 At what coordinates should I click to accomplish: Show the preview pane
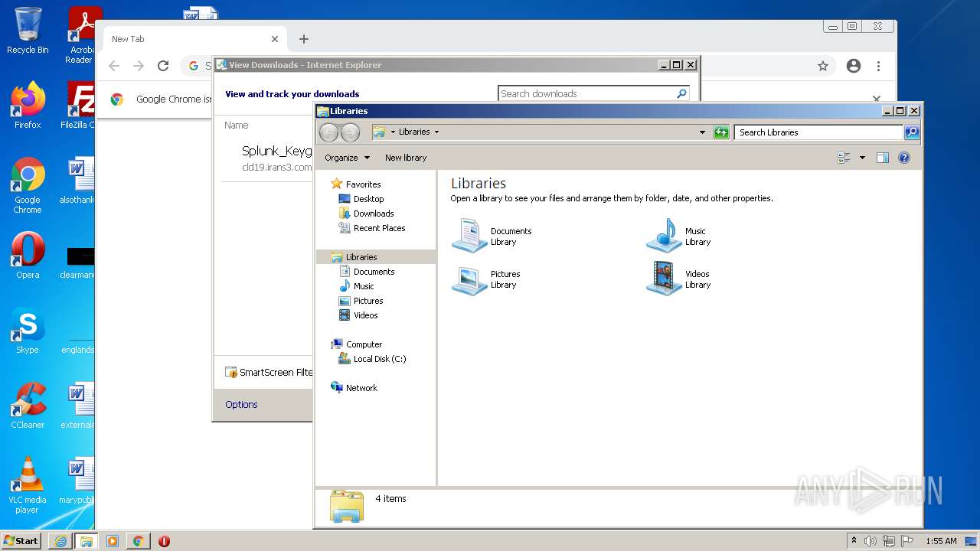pos(883,158)
